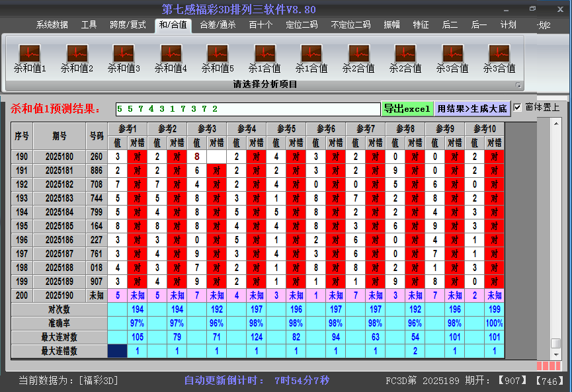Click the 对次数 row label
Viewport: 572px width, 392px height.
pos(59,309)
